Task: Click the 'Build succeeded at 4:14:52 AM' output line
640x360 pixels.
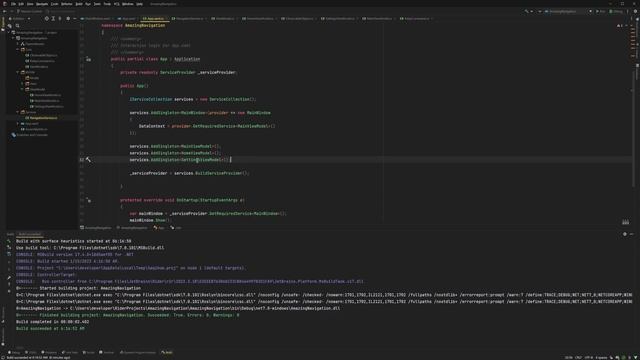Action: pos(50,328)
